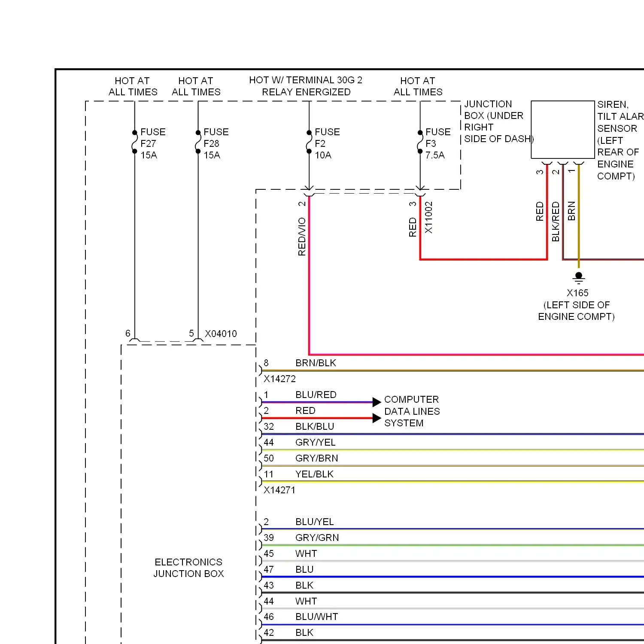Screen dimensions: 644x644
Task: Select connector label X11002
Action: tap(428, 218)
